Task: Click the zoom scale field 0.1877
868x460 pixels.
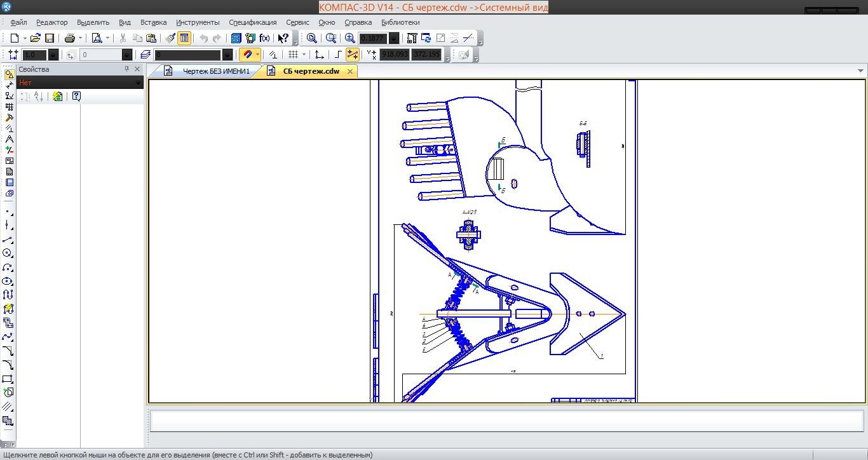Action: tap(374, 38)
